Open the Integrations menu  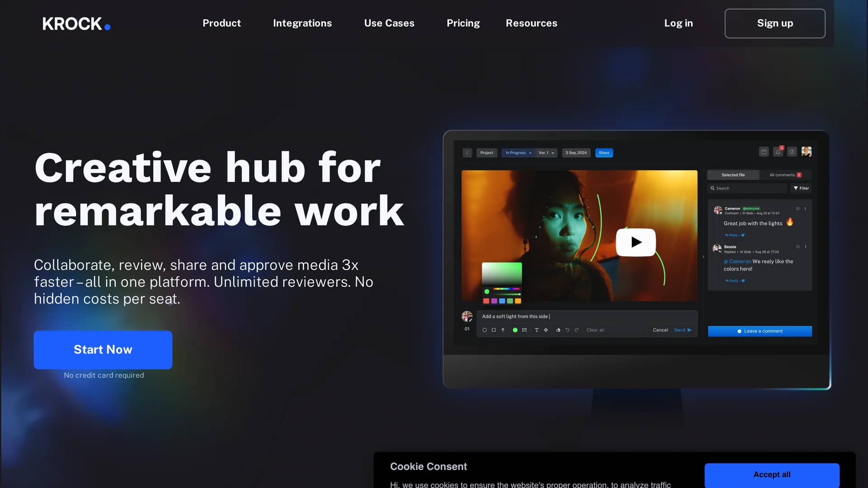302,23
